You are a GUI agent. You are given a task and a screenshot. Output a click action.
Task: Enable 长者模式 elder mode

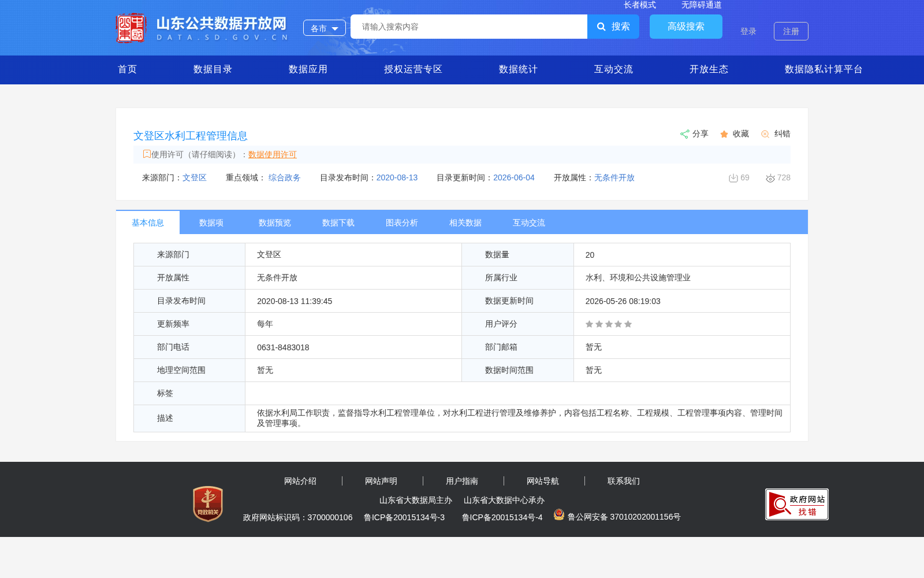point(640,5)
